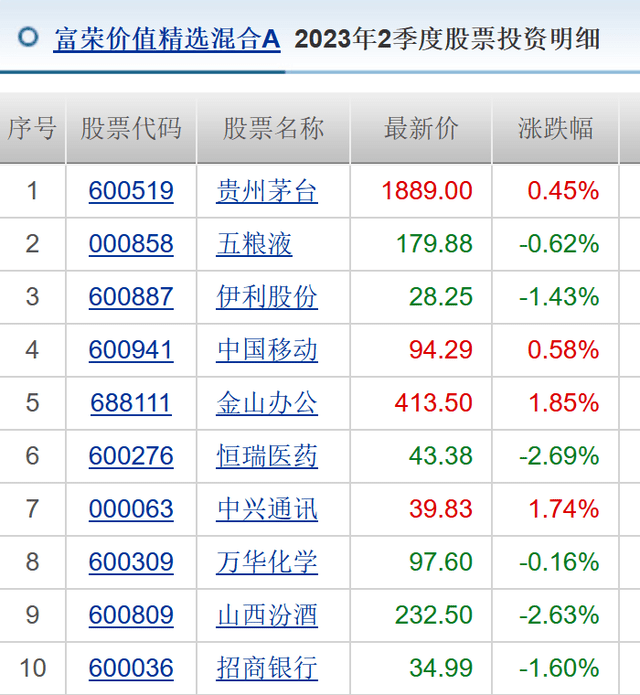Open stock code 000858 link

(131, 244)
